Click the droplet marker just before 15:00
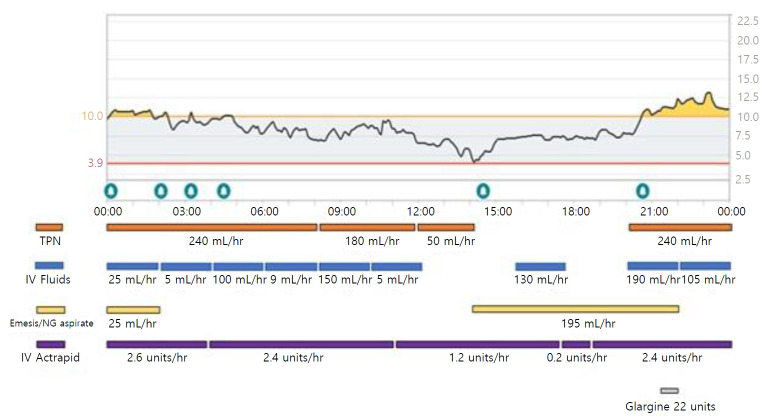This screenshot has width=768, height=420. click(x=483, y=189)
